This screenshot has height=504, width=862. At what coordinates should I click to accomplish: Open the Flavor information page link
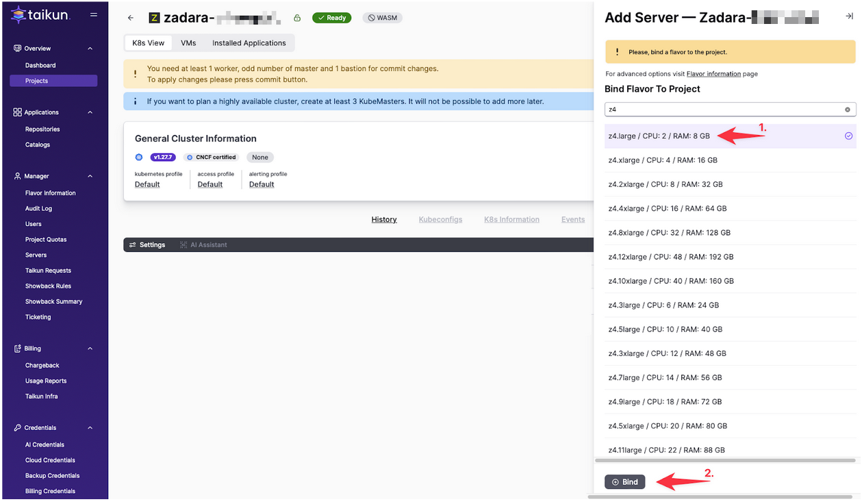[x=713, y=74]
